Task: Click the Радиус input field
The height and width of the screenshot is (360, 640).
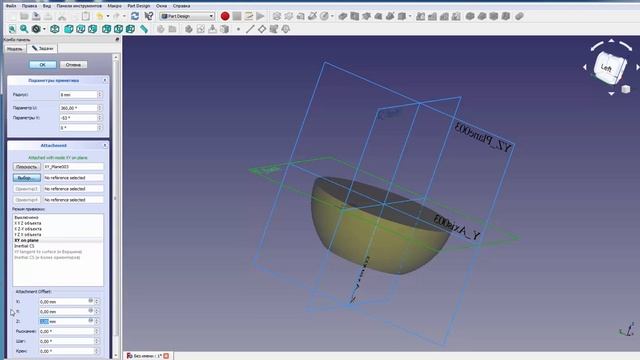Action: pyautogui.click(x=78, y=94)
